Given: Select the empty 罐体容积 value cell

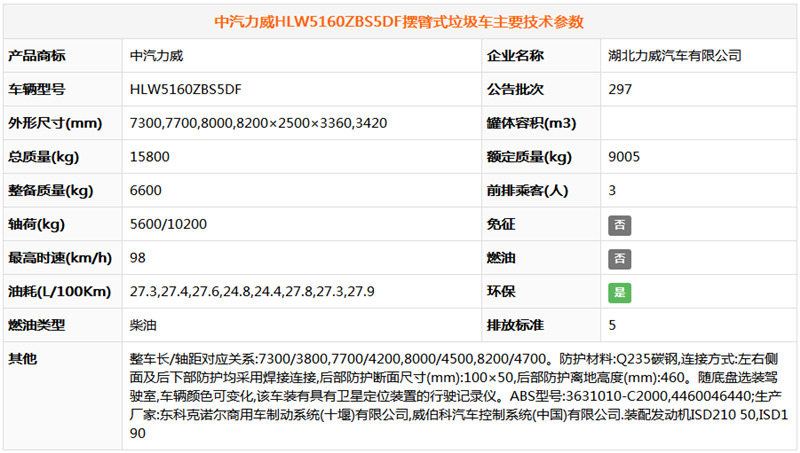Looking at the screenshot, I should (x=697, y=123).
